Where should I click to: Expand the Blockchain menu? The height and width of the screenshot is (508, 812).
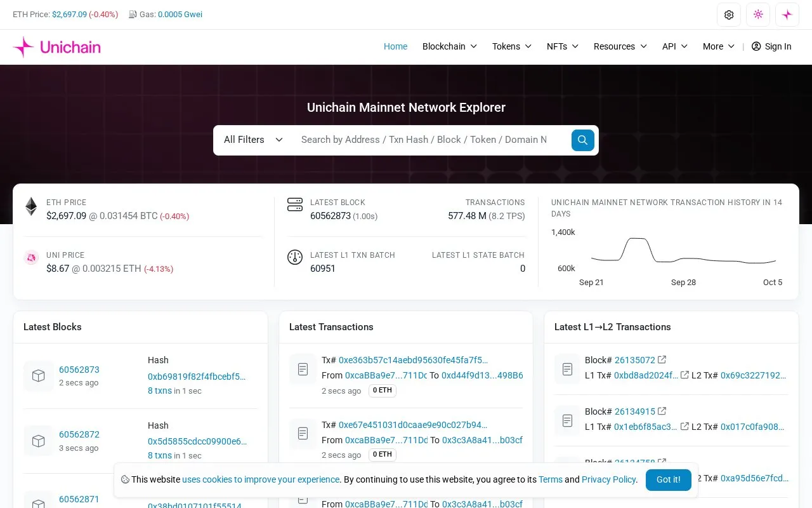click(450, 46)
